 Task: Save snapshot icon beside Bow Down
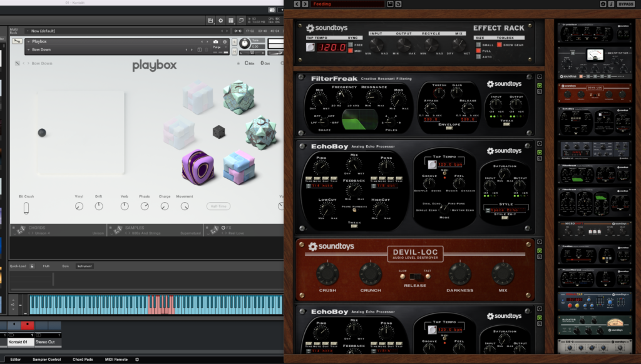[200, 50]
